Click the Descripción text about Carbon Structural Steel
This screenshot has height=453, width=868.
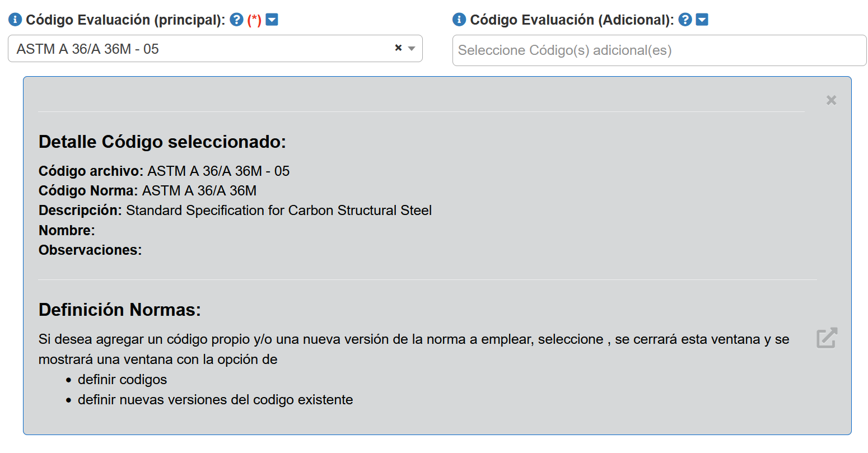278,211
